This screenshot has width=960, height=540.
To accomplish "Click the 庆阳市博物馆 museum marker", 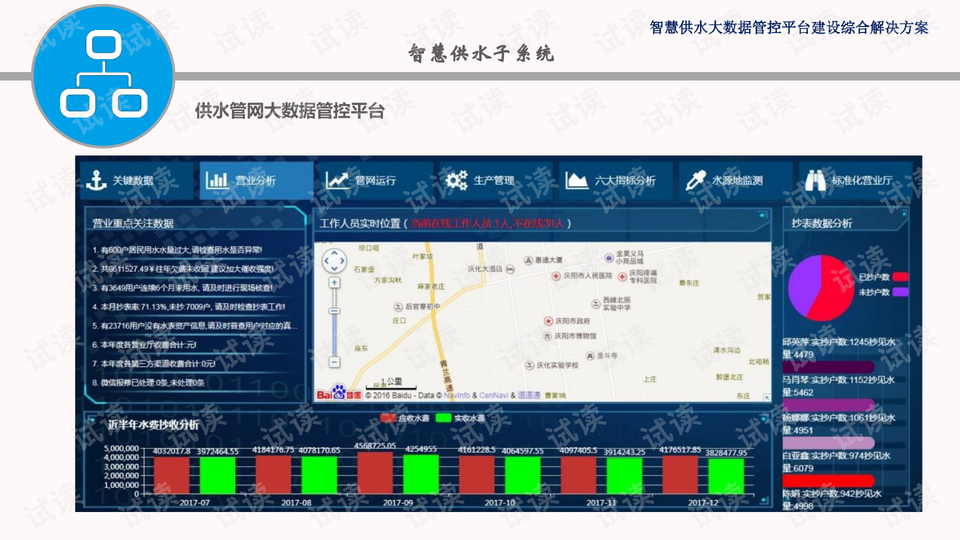I will pyautogui.click(x=548, y=336).
